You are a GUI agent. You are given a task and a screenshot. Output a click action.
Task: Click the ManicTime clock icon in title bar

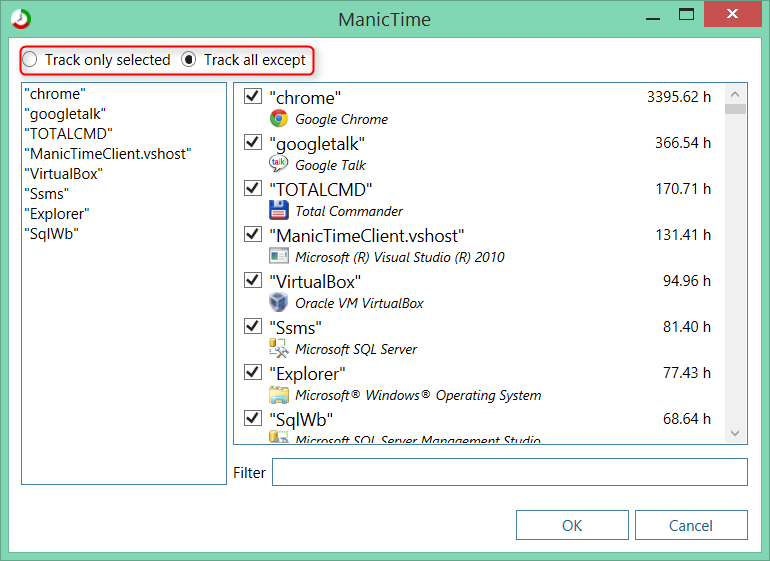coord(21,19)
